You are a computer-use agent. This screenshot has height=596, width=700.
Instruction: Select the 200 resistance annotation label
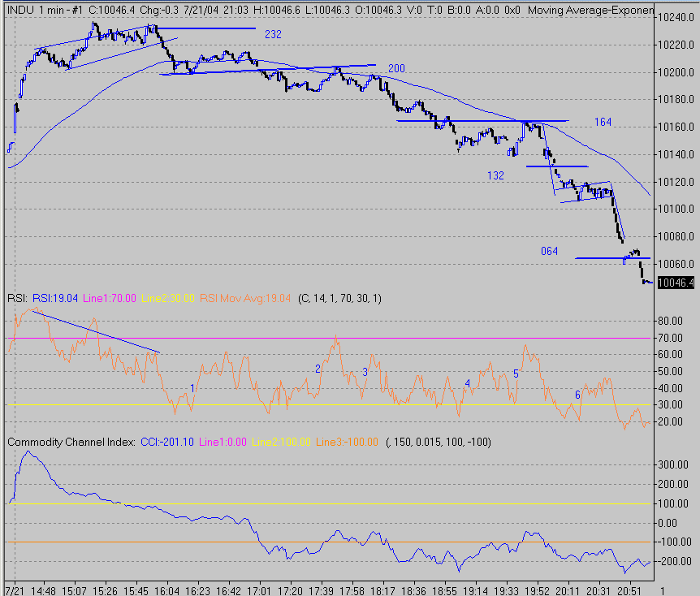[396, 68]
